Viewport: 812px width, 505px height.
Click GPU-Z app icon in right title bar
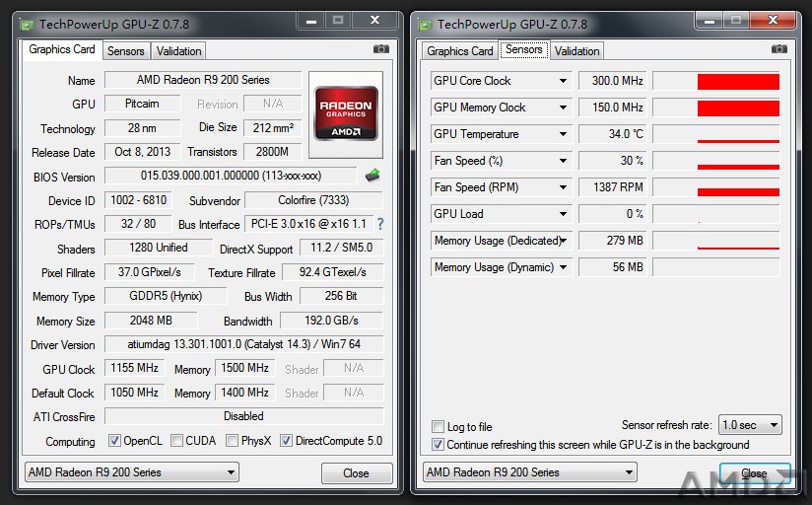425,25
